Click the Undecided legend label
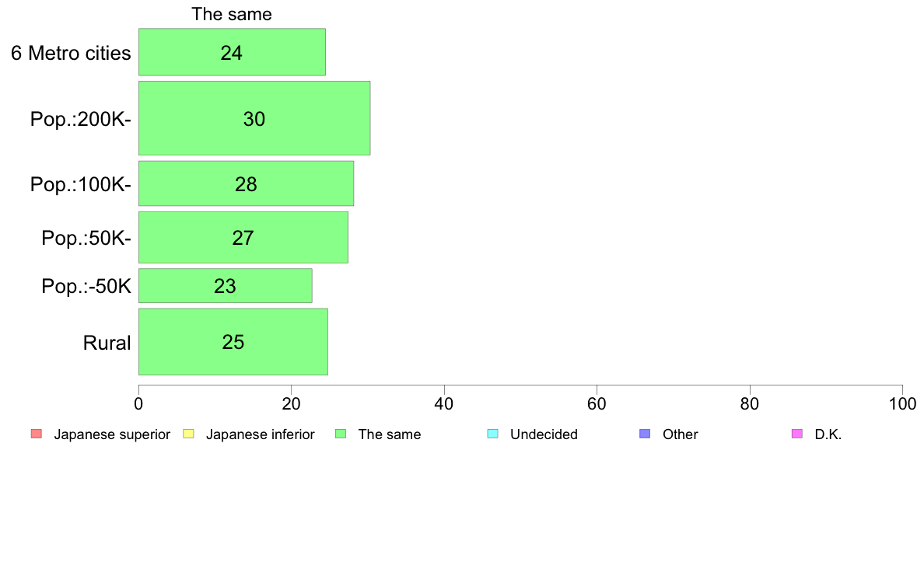 tap(544, 434)
